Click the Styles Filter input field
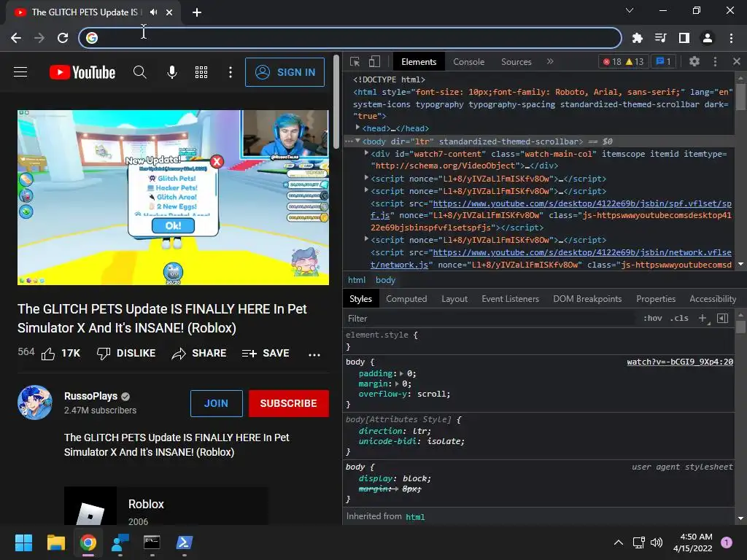Screen dimensions: 747x560 click(x=491, y=319)
